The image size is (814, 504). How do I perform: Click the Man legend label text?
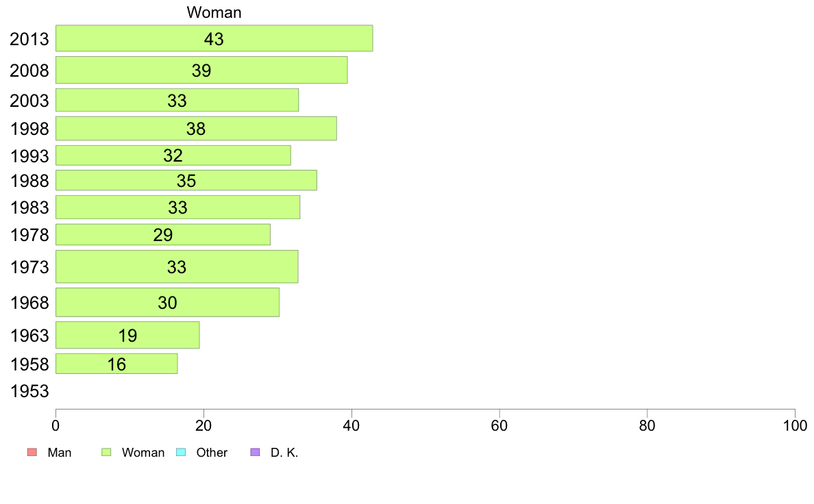pyautogui.click(x=60, y=453)
